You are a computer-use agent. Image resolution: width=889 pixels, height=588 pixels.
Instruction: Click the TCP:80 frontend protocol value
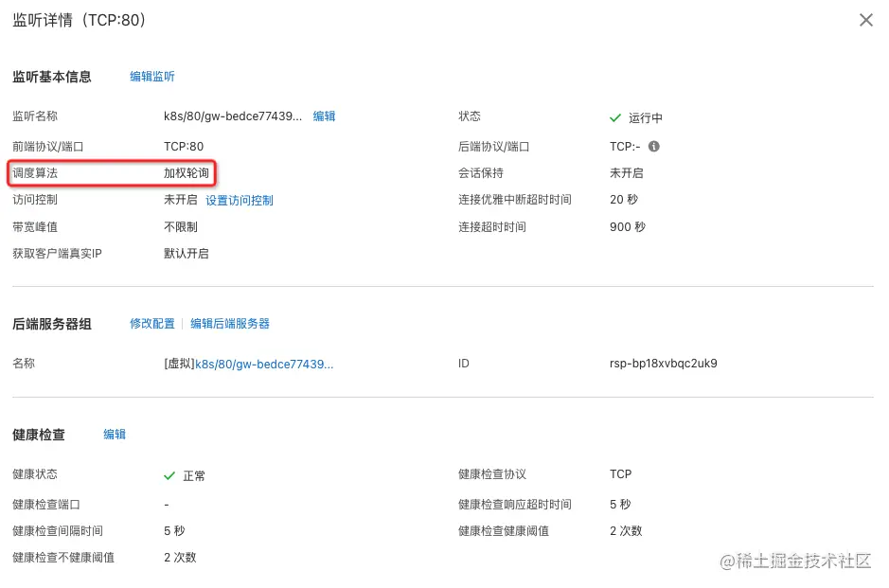(x=183, y=147)
